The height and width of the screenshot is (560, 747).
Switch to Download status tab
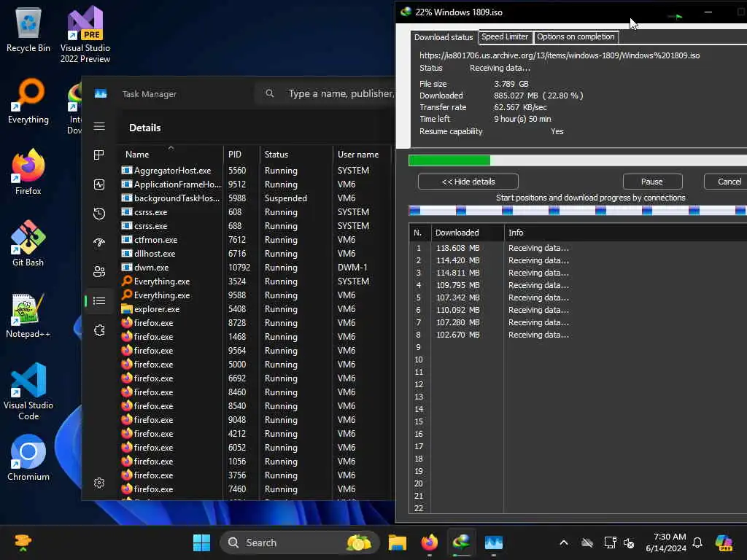(444, 37)
